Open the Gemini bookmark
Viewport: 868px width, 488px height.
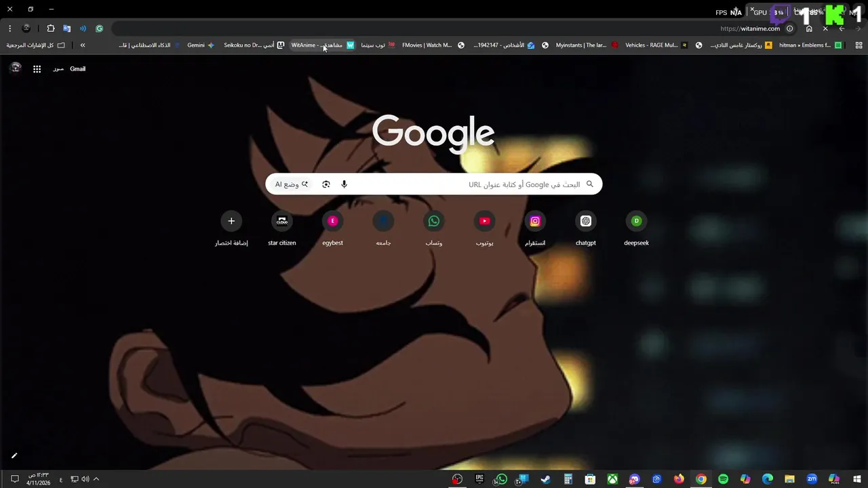point(201,45)
